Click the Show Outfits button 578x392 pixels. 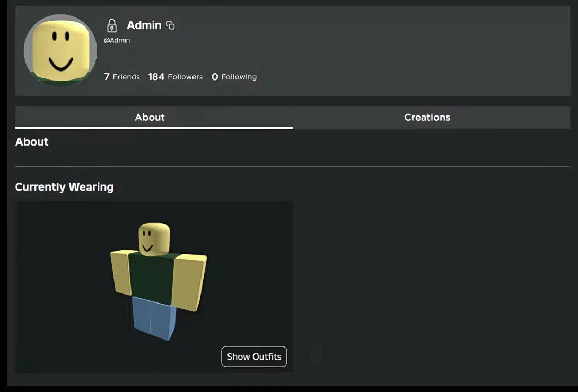(x=254, y=357)
